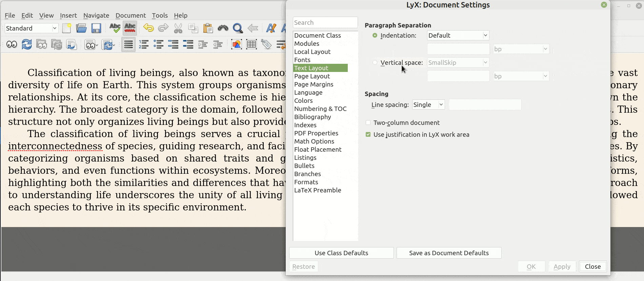Click the Restore button

tap(304, 266)
